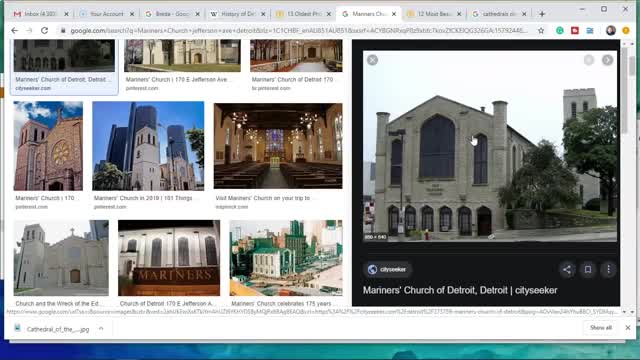Close the image preview panel

[372, 60]
